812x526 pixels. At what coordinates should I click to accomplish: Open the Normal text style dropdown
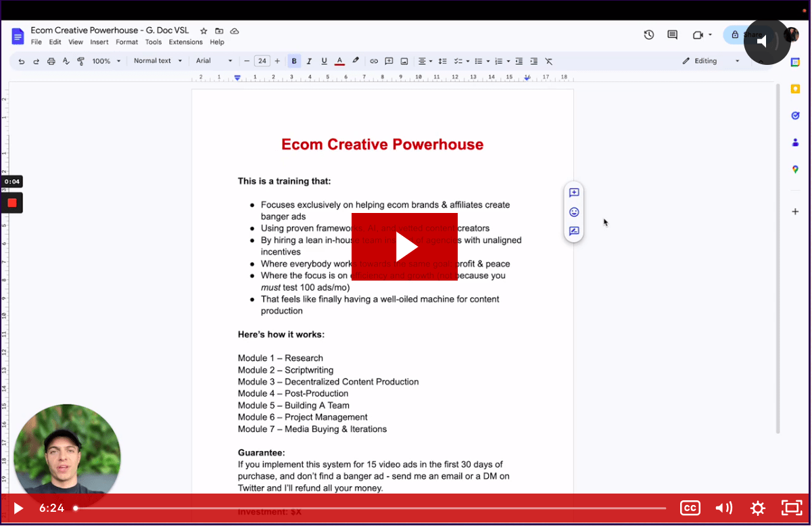pyautogui.click(x=158, y=61)
